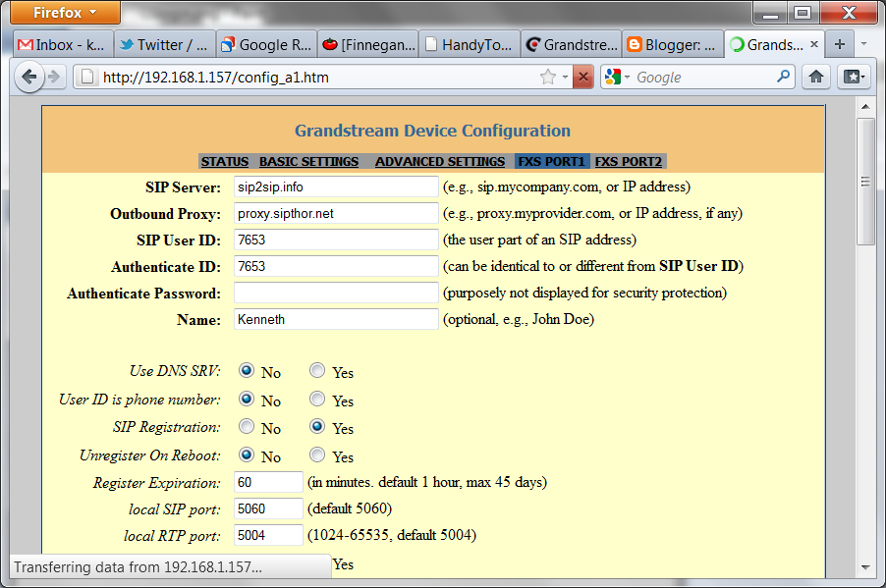The width and height of the screenshot is (886, 588).
Task: Open ADVANCED SETTINGS page link
Action: point(440,162)
